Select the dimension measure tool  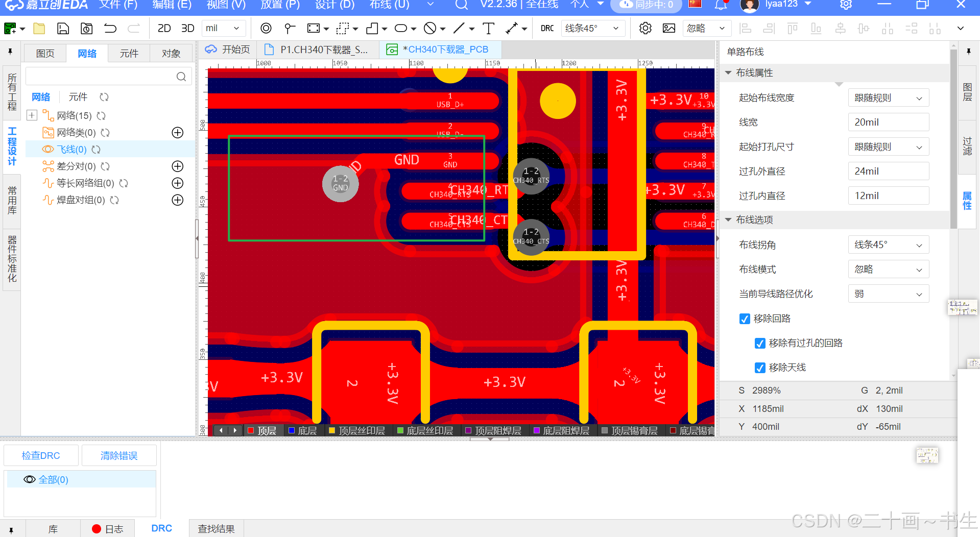(x=511, y=29)
